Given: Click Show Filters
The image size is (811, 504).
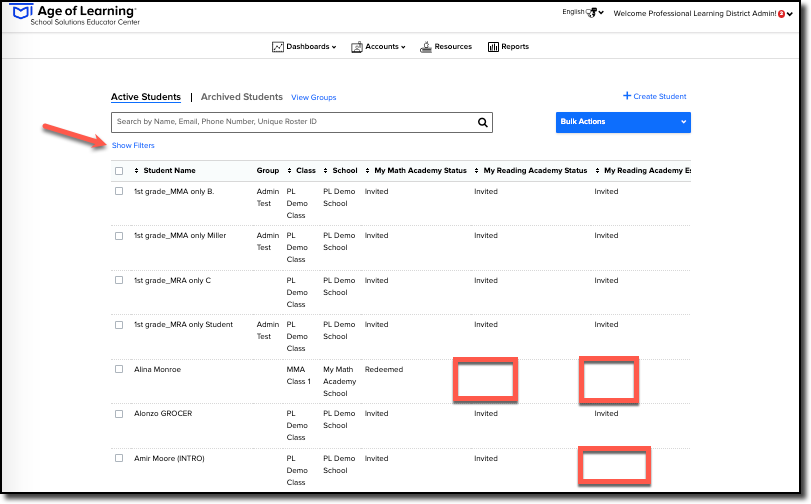Looking at the screenshot, I should (x=133, y=145).
